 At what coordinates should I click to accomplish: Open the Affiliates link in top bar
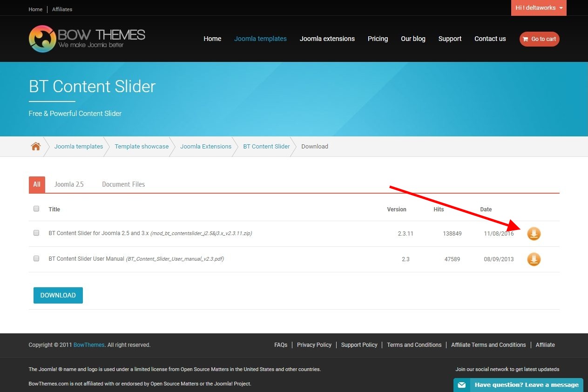(62, 9)
